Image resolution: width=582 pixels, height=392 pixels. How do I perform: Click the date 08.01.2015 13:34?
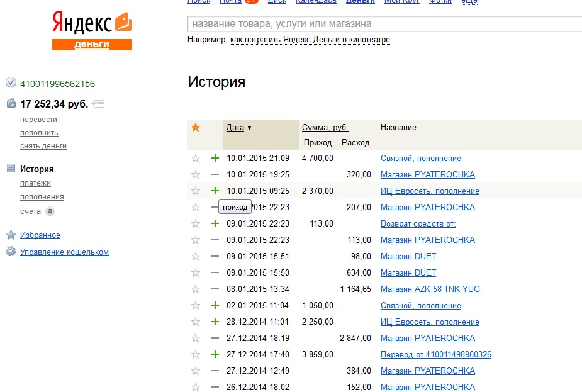tap(257, 289)
